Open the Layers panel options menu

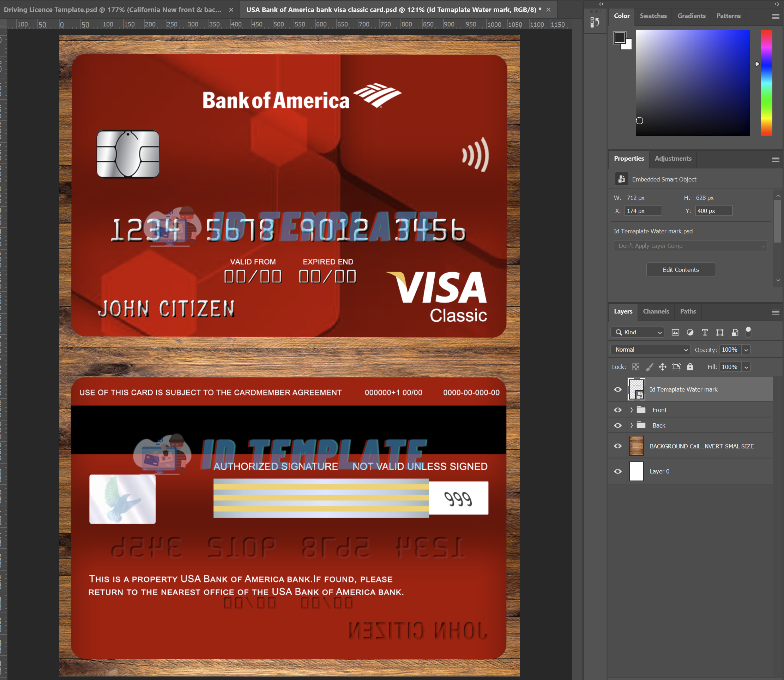click(x=776, y=312)
